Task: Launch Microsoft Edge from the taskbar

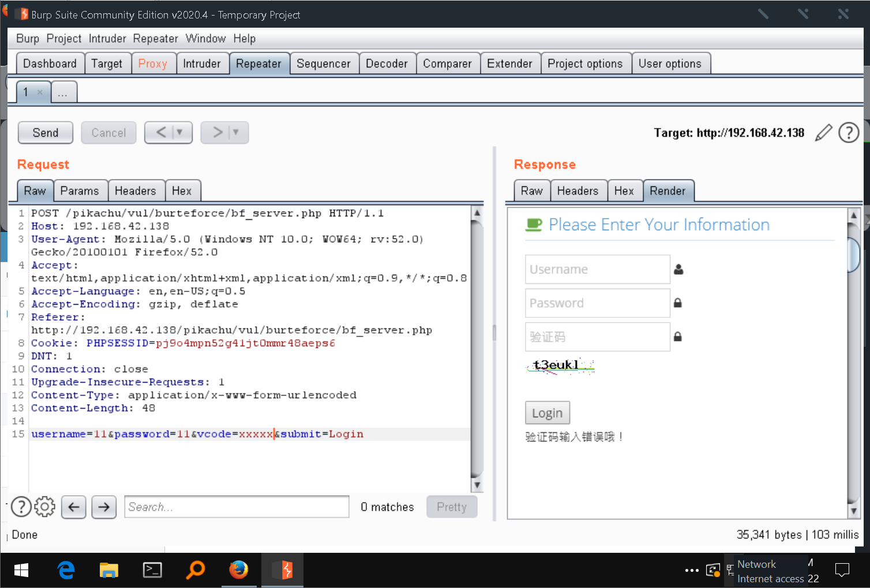Action: pos(66,570)
